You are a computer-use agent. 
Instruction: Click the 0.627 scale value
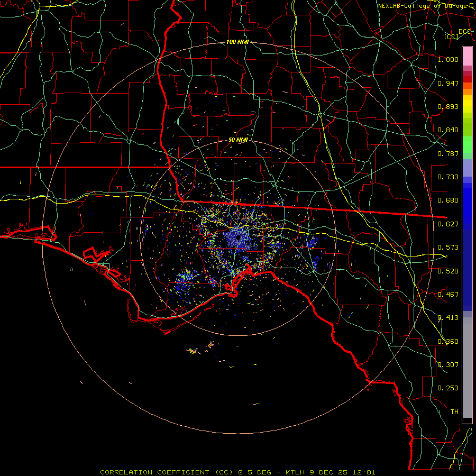(448, 224)
